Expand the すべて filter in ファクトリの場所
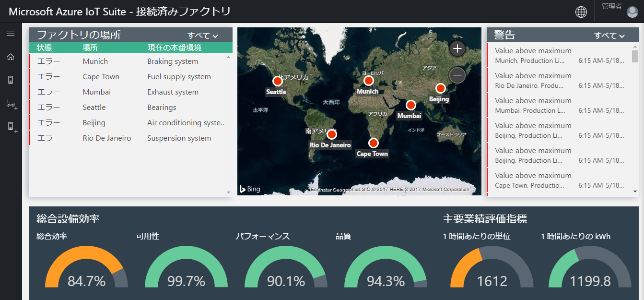This screenshot has width=644, height=300. pos(203,36)
